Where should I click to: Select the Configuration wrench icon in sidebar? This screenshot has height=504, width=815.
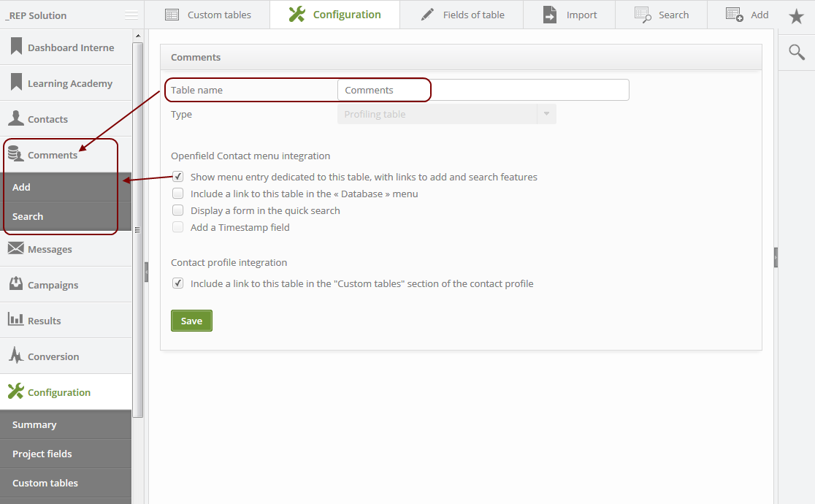coord(15,392)
